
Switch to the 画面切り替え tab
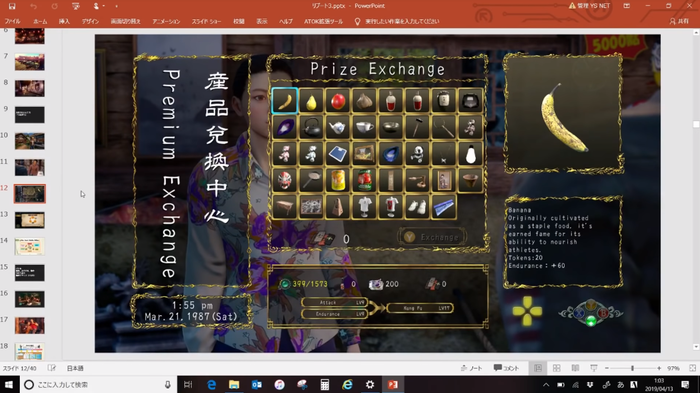[125, 21]
